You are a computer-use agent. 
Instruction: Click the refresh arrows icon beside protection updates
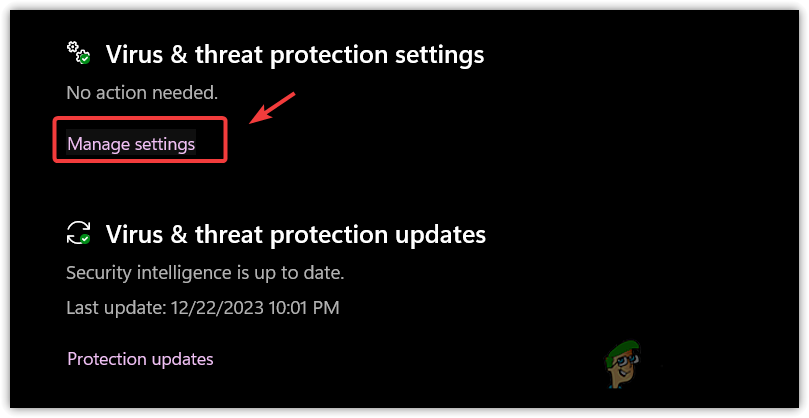coord(77,233)
